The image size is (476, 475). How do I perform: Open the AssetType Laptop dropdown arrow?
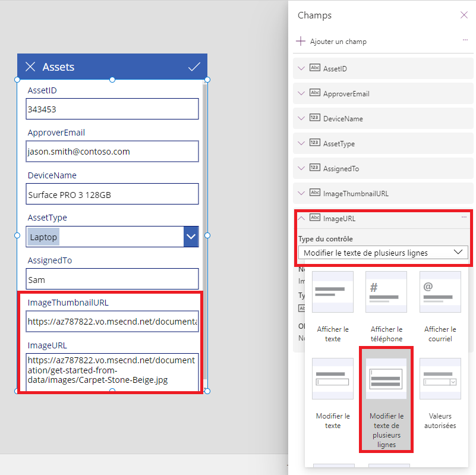point(191,236)
